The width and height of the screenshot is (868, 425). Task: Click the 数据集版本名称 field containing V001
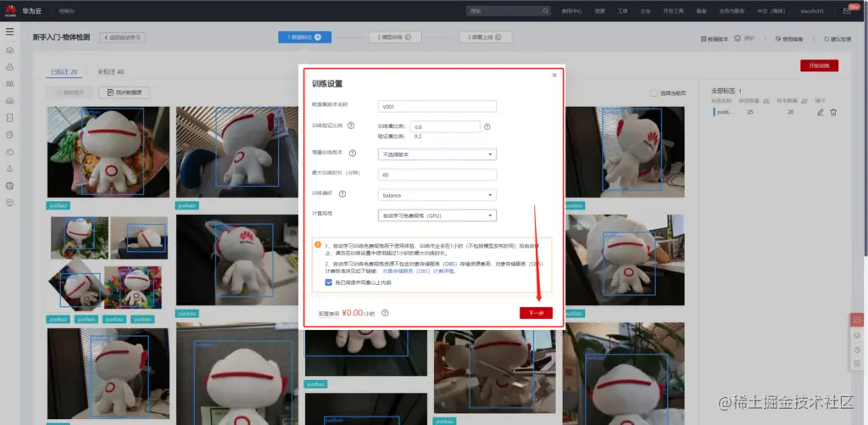(x=437, y=106)
